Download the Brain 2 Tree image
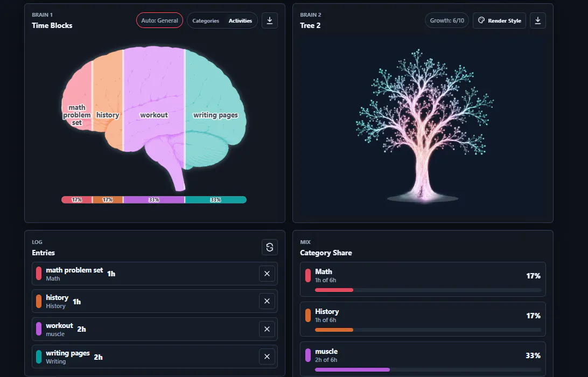Screen dimensions: 588x377 click(x=538, y=20)
